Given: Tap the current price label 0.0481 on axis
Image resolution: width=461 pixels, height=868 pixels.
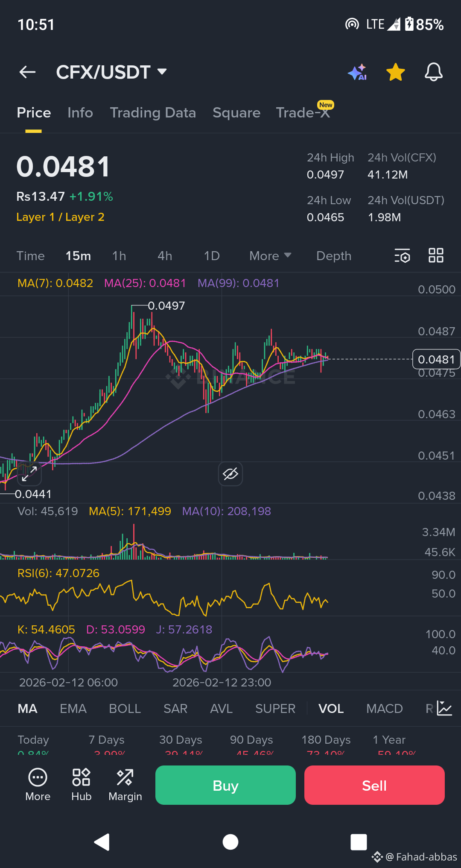Looking at the screenshot, I should [436, 359].
